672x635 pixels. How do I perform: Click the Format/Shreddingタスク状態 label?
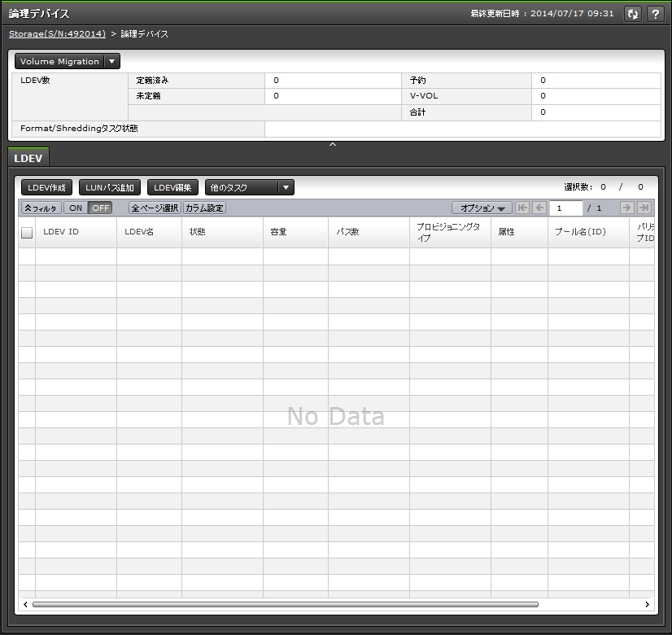pyautogui.click(x=79, y=128)
